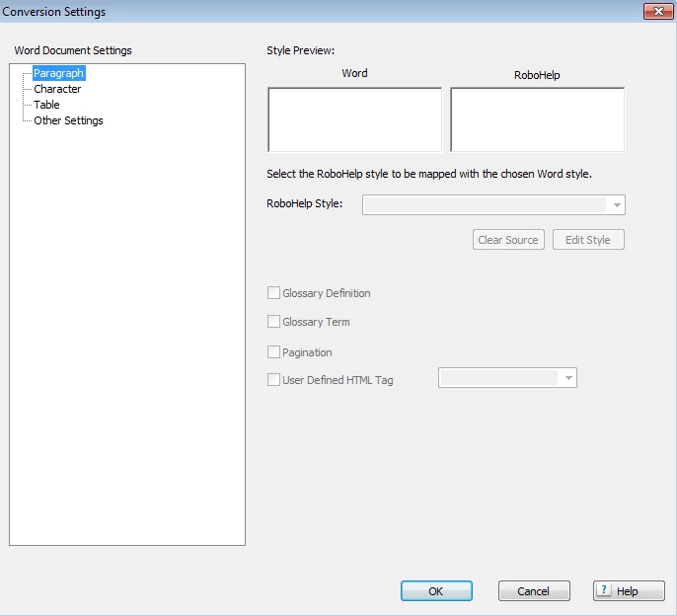The height and width of the screenshot is (616, 677).
Task: Open Help for Conversion Settings
Action: point(629,591)
